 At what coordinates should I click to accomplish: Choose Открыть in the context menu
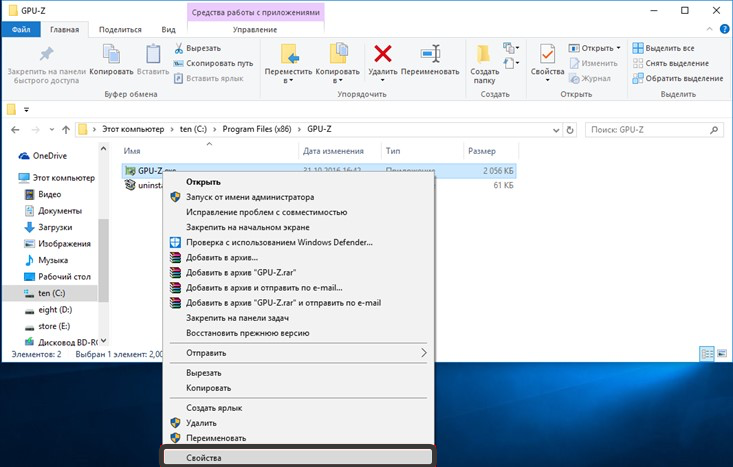coord(299,182)
